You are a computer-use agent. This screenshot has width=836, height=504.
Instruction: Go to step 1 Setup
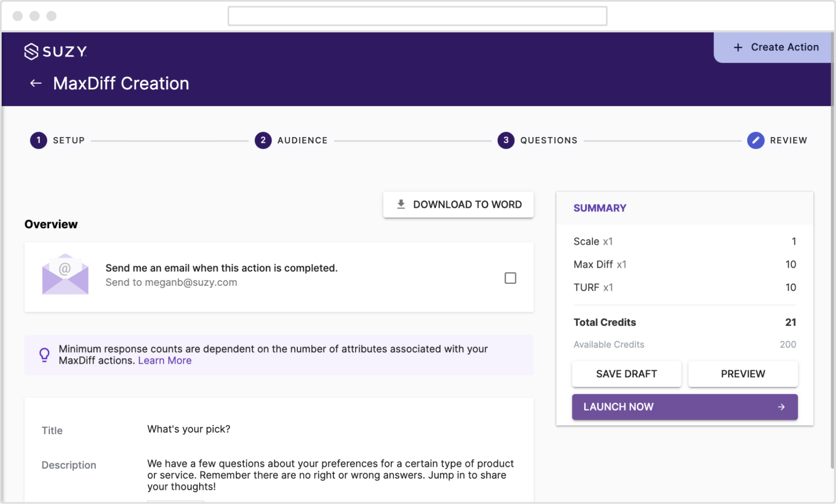point(39,140)
